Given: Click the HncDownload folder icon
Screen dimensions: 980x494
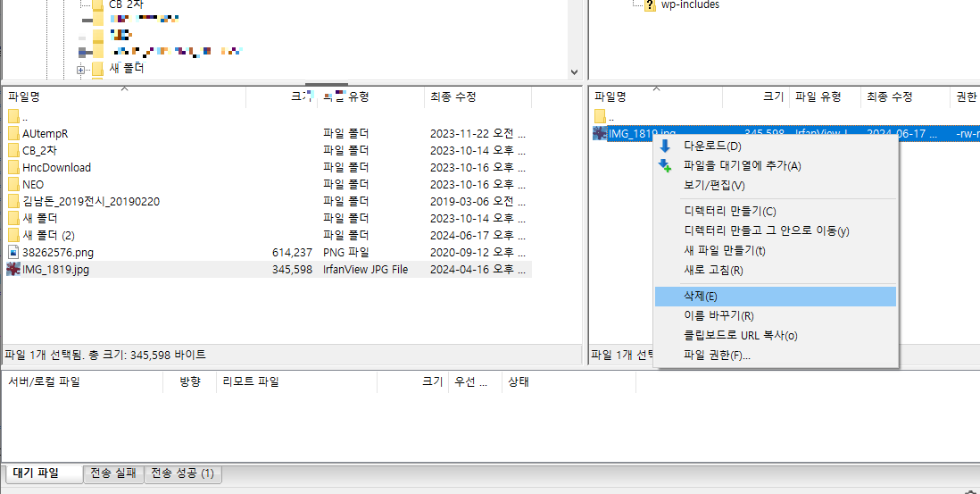Looking at the screenshot, I should pyautogui.click(x=14, y=167).
